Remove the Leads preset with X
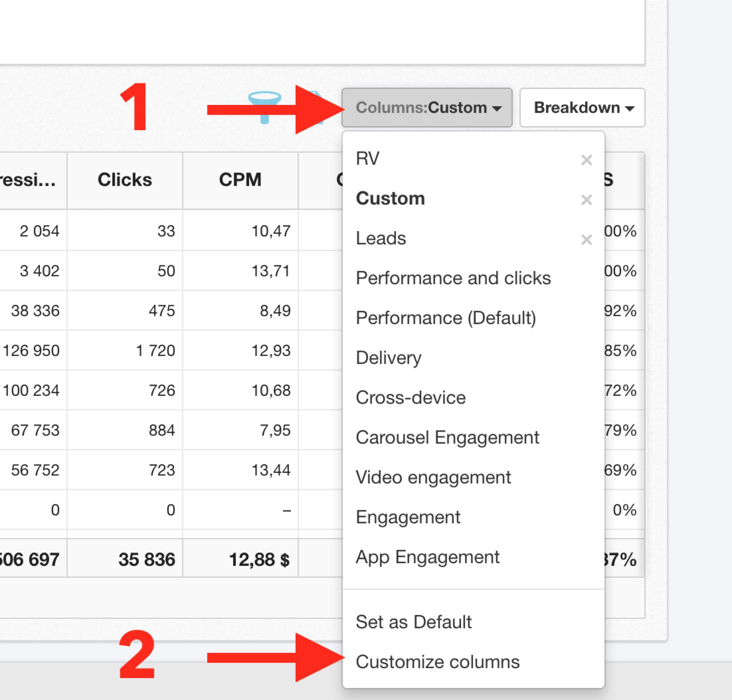 587,239
